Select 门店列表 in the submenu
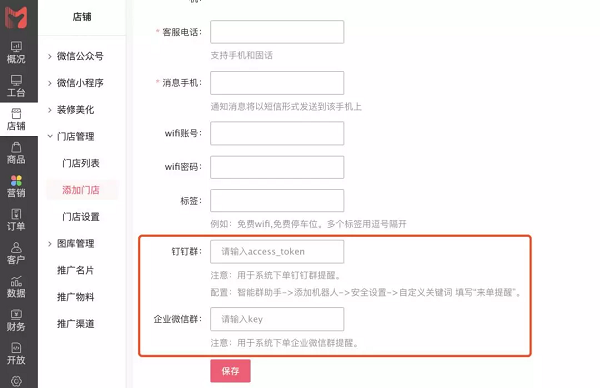Screen dimensions: 600x388 [x=81, y=163]
